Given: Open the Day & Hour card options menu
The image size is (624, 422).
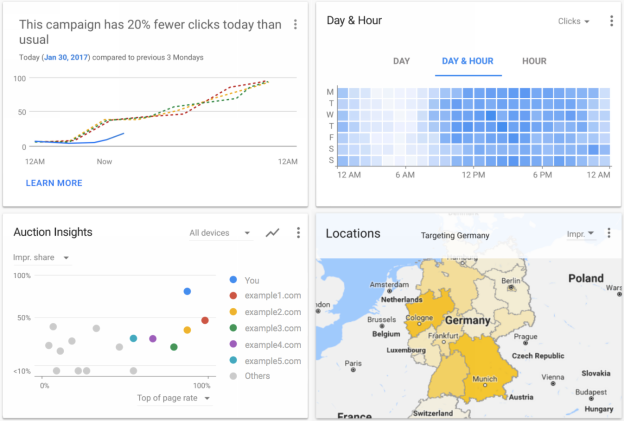Looking at the screenshot, I should coord(611,21).
